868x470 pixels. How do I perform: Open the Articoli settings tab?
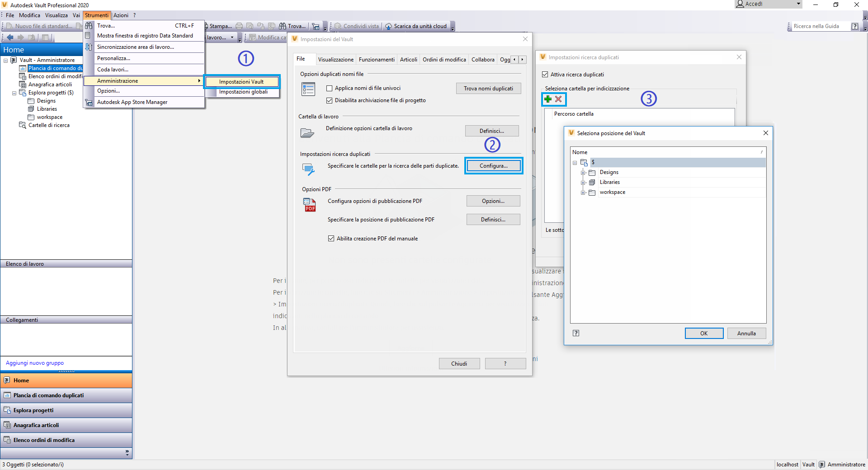[x=409, y=60]
